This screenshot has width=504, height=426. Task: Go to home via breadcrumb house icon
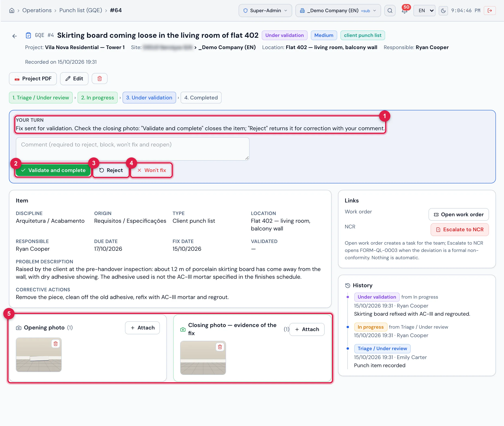(12, 10)
